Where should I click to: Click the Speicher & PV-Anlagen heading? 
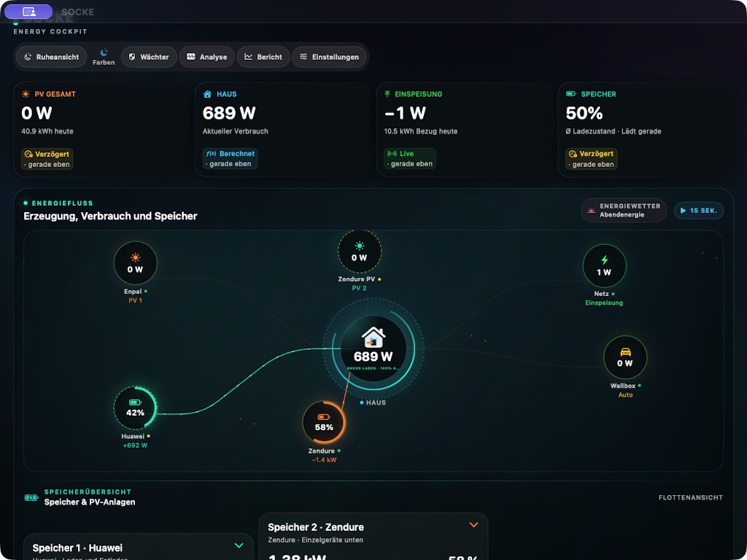[x=90, y=502]
